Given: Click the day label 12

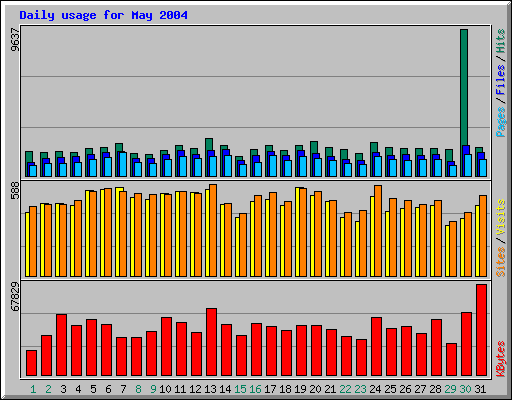Looking at the screenshot, I should click(x=195, y=389).
